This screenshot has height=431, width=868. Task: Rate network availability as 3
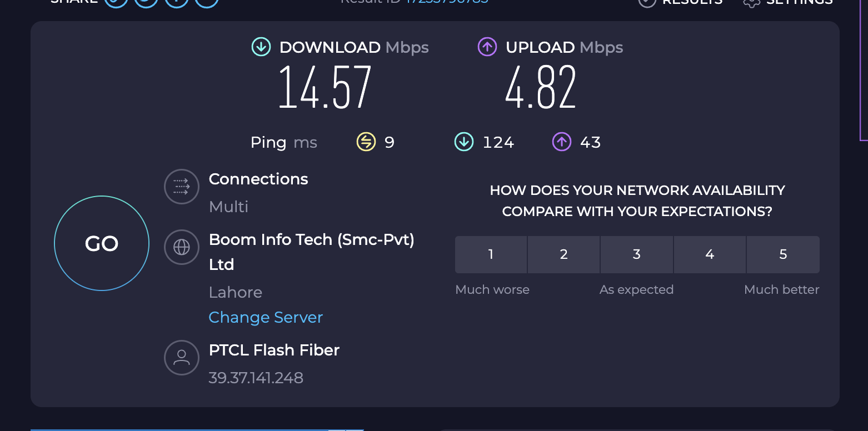637,254
